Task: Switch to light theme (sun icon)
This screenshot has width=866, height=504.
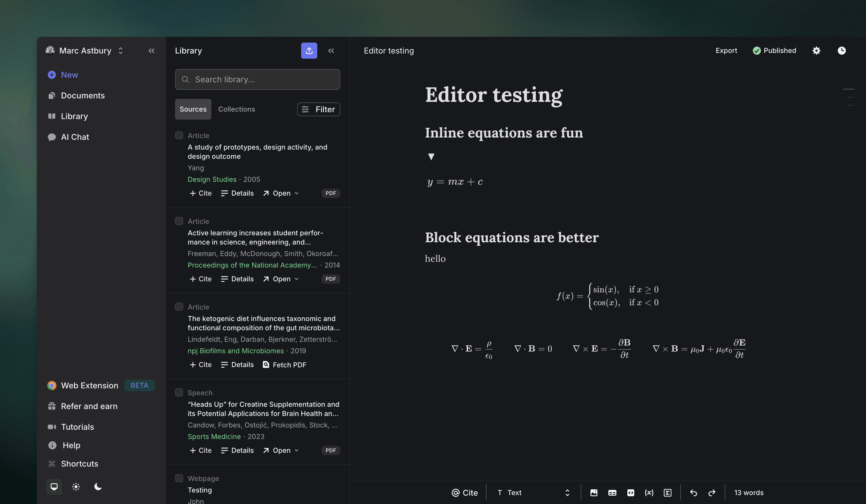Action: coord(76,487)
